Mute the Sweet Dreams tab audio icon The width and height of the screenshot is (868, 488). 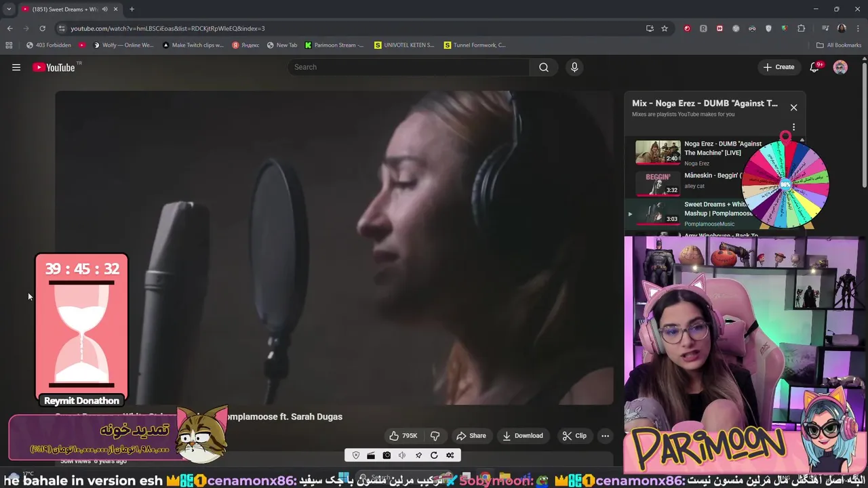pyautogui.click(x=104, y=9)
